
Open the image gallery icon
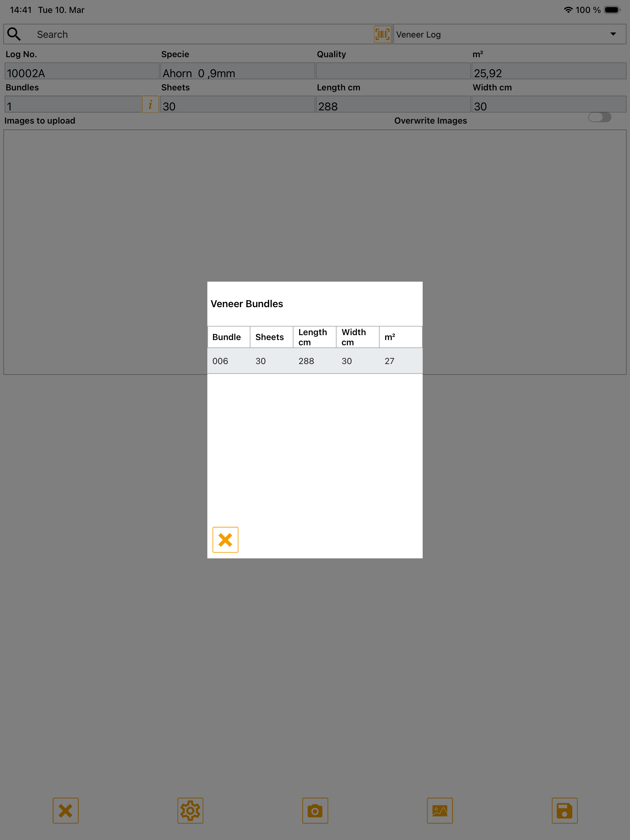tap(440, 810)
